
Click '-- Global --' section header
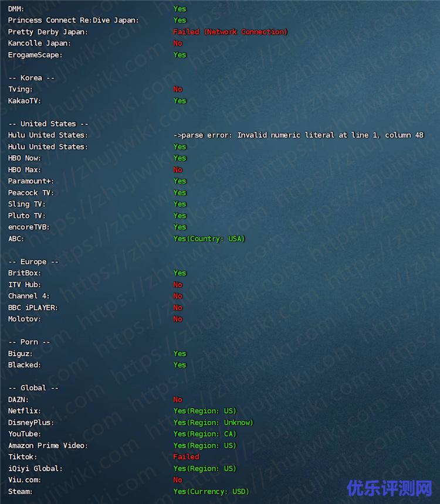(x=33, y=388)
